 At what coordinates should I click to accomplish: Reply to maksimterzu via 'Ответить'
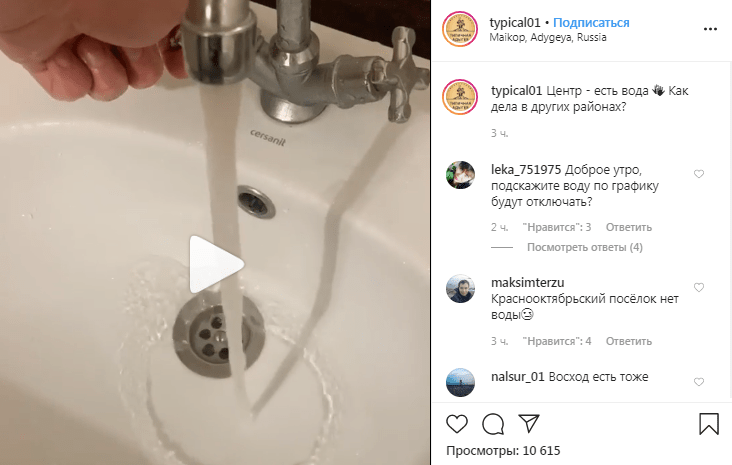628,341
